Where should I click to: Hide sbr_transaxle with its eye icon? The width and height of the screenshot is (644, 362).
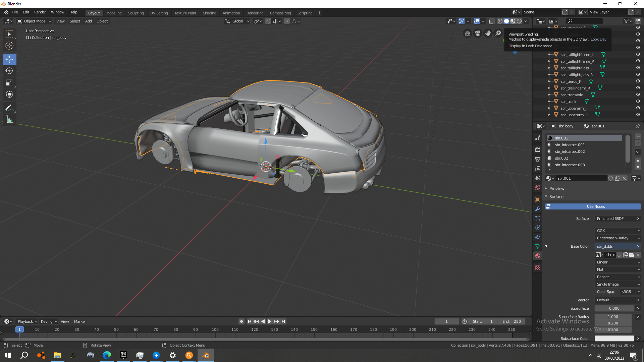(x=638, y=95)
